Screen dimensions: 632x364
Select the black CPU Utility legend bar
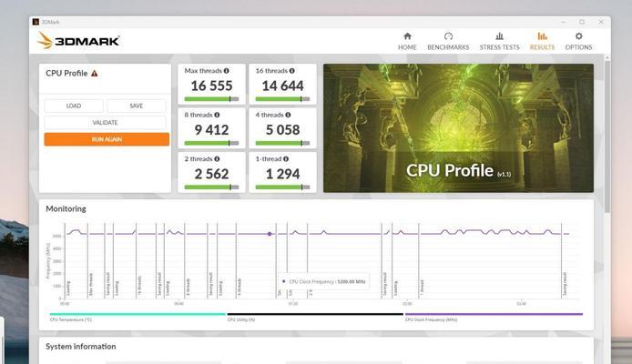[315, 314]
